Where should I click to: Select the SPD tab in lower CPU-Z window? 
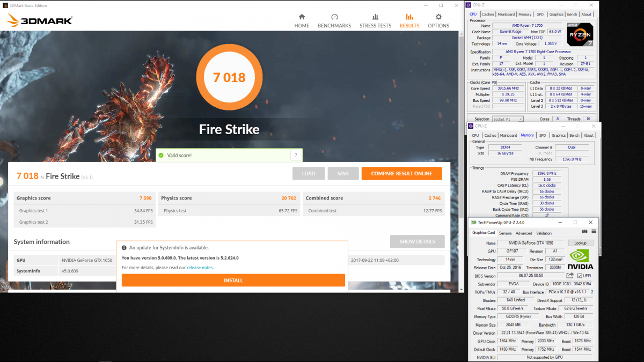click(x=543, y=135)
